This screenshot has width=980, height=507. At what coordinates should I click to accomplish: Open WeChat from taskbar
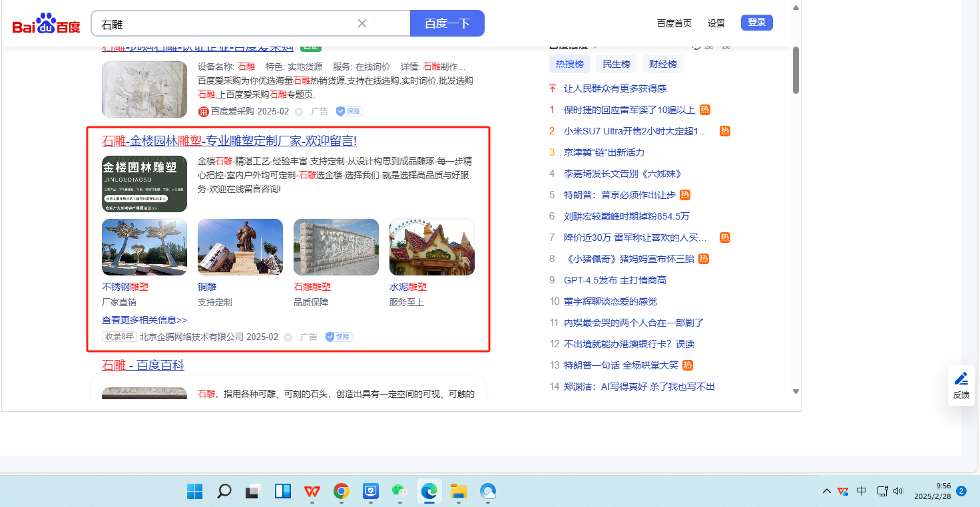tap(399, 492)
